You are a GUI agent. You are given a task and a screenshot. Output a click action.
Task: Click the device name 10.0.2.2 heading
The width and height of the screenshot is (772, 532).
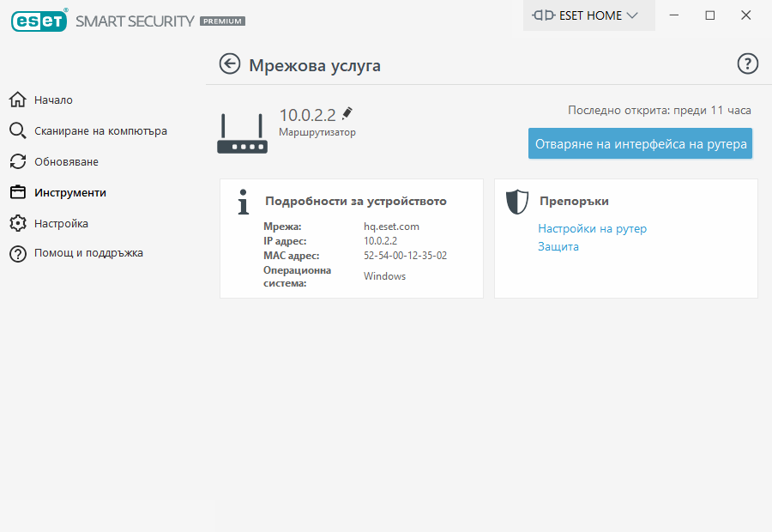coord(308,115)
